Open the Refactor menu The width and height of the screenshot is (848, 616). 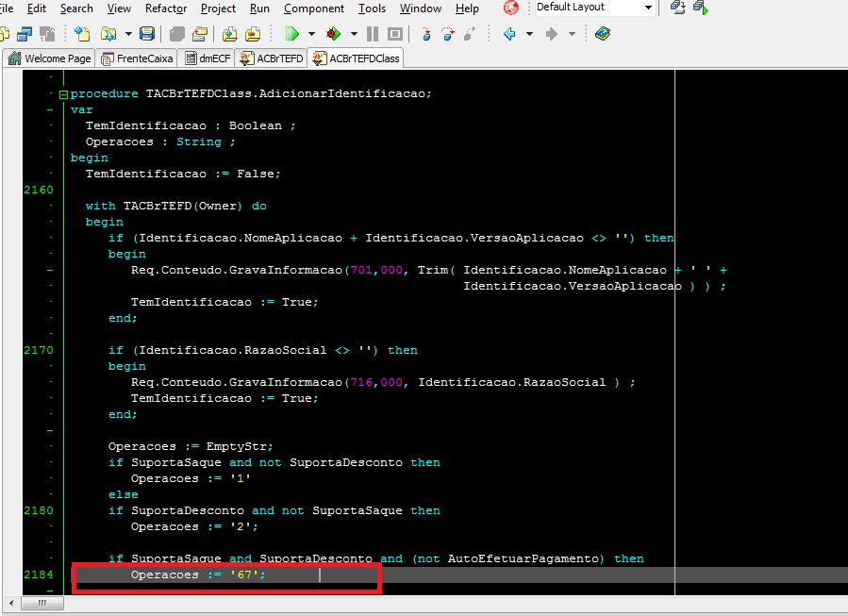pyautogui.click(x=166, y=8)
